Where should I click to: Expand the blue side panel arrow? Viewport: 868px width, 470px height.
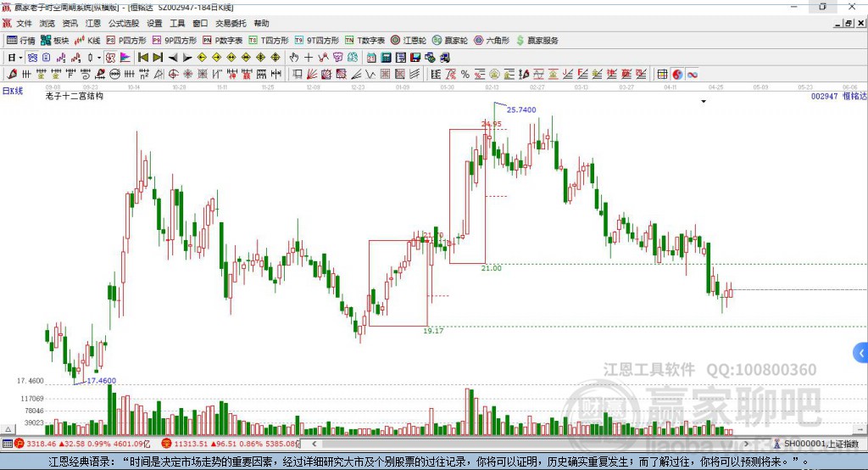click(x=861, y=353)
